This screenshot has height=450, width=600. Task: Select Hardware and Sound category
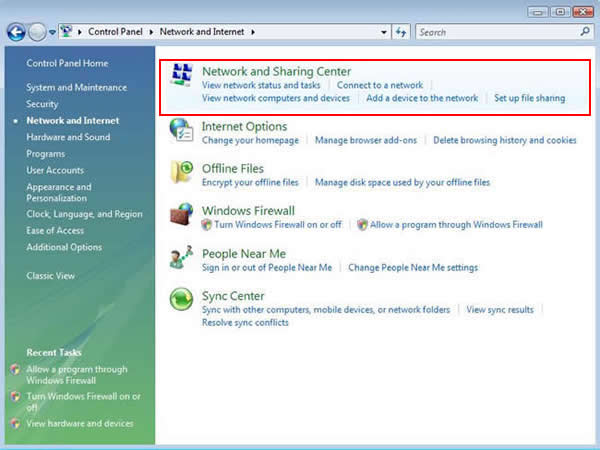68,137
